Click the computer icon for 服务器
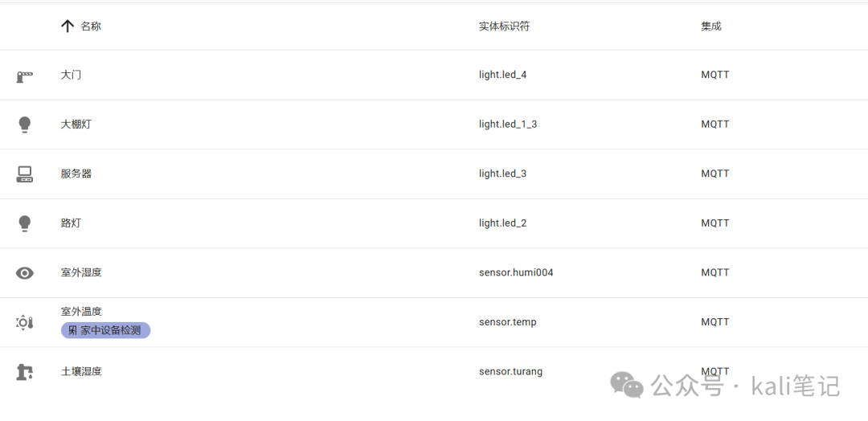Image resolution: width=868 pixels, height=421 pixels. 24,174
